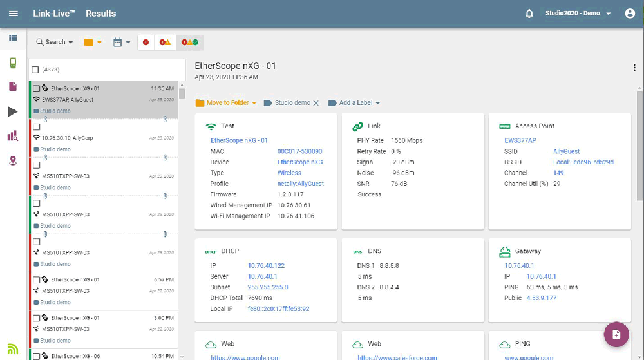Image resolution: width=644 pixels, height=360 pixels.
Task: Click cloud icon of salesforce.com Web card
Action: (357, 345)
